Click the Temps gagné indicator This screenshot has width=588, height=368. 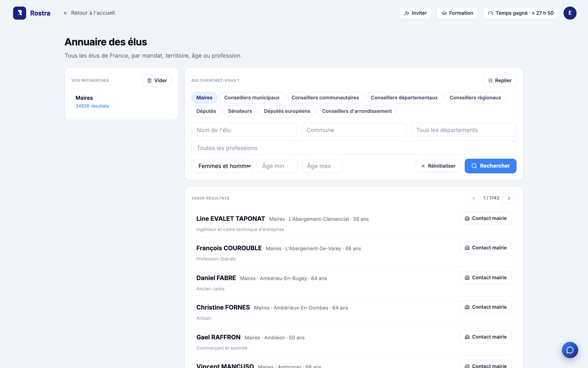click(x=521, y=13)
